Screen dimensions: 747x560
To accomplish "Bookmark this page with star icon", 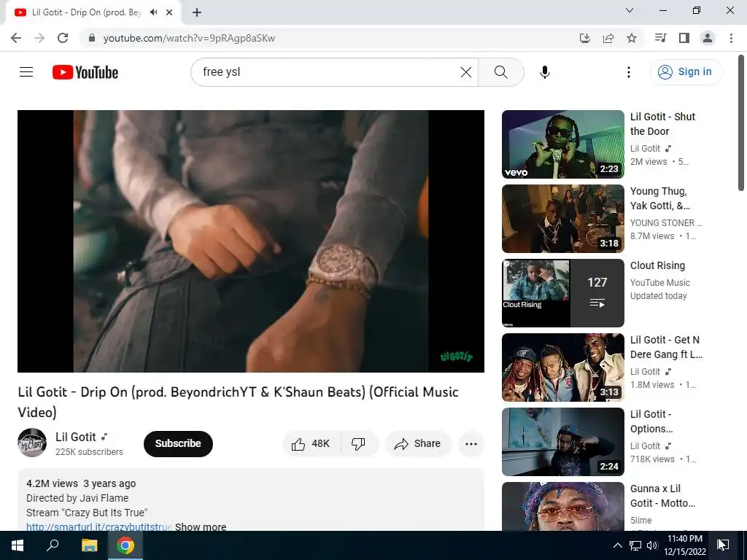I will click(x=632, y=38).
